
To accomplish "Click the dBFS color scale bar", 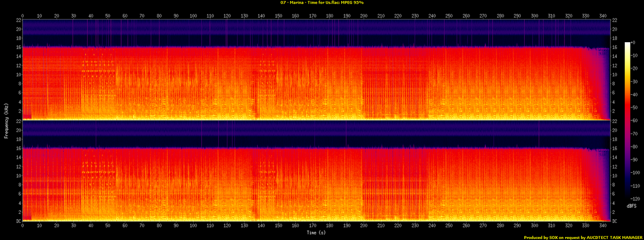I will click(627, 121).
